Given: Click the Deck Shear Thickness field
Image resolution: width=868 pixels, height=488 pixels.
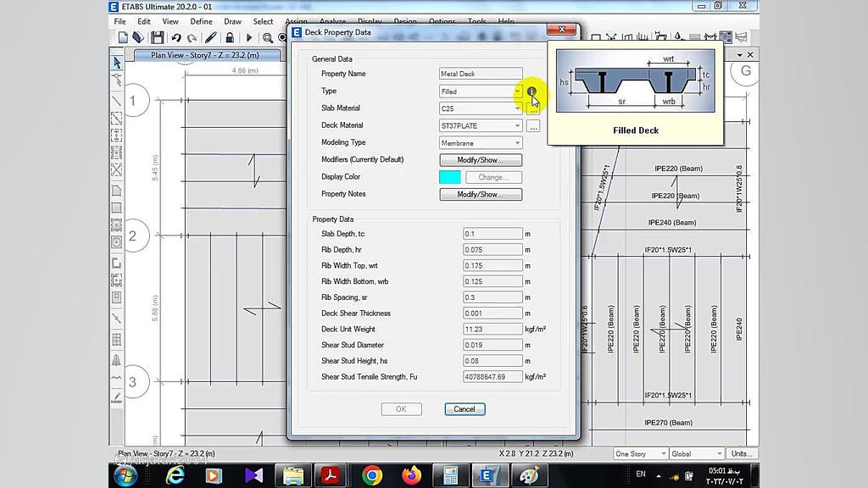Looking at the screenshot, I should (x=492, y=313).
